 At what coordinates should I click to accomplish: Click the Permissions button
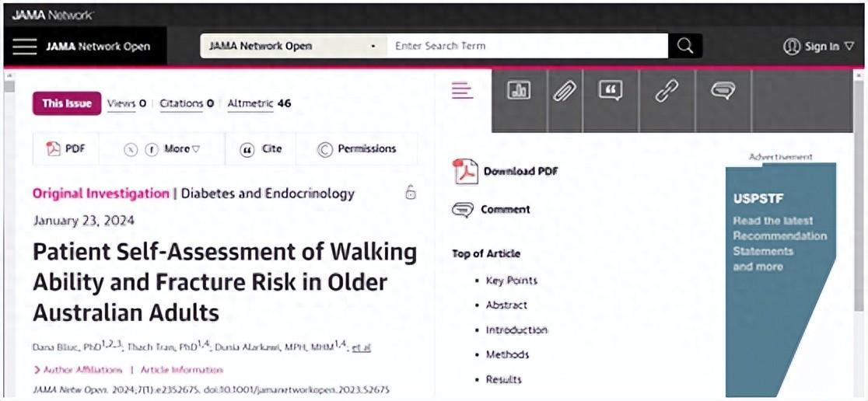[357, 149]
